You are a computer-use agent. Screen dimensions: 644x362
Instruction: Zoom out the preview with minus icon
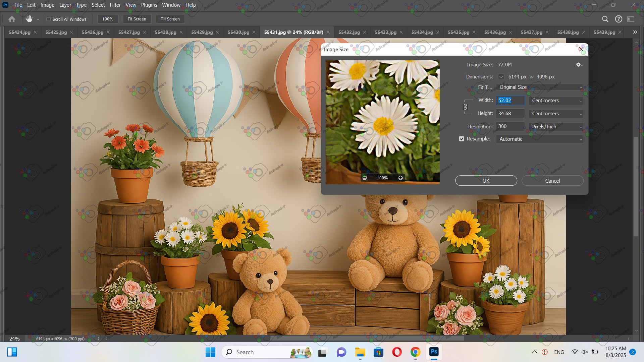[365, 178]
